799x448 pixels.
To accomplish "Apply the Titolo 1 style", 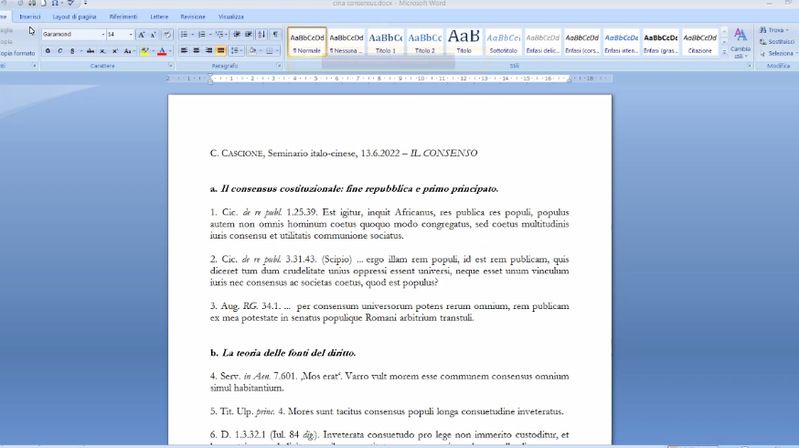I will (x=385, y=42).
